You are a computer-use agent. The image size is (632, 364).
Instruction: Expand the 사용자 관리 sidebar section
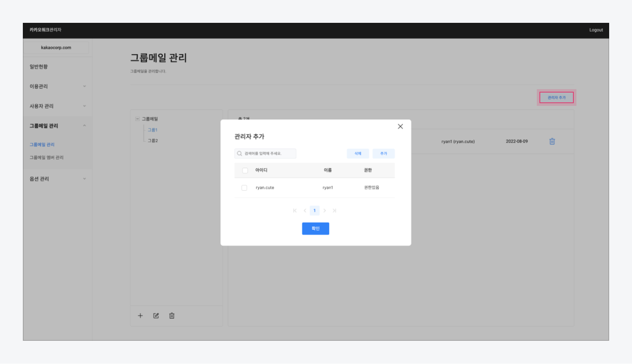pos(57,106)
